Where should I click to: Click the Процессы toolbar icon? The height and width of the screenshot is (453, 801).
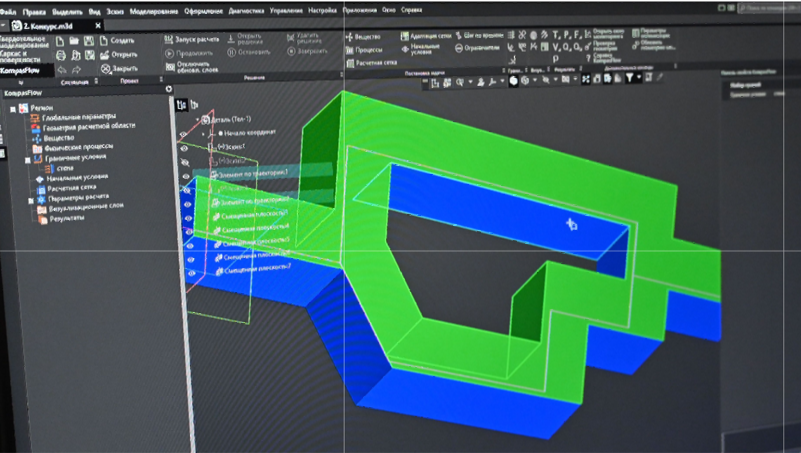click(349, 49)
